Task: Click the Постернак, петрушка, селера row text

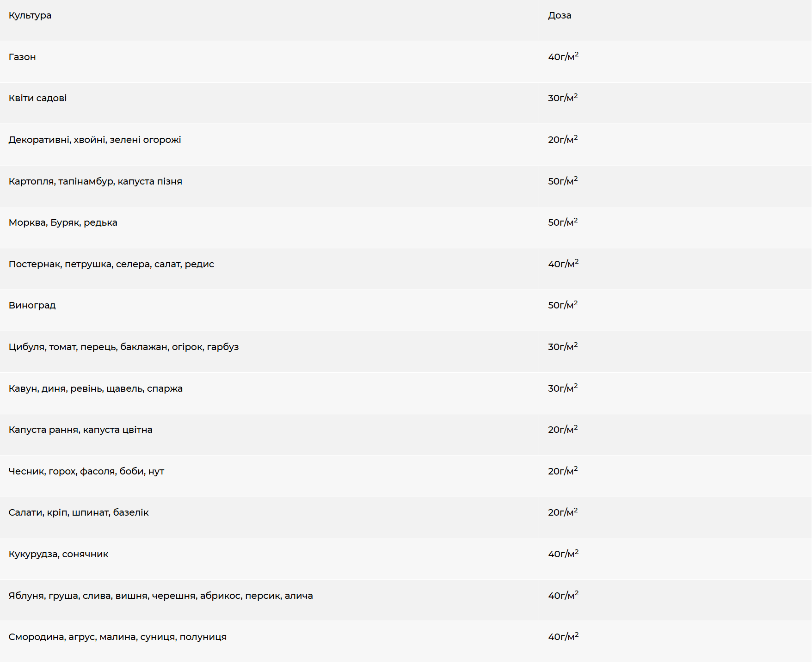Action: tap(111, 265)
